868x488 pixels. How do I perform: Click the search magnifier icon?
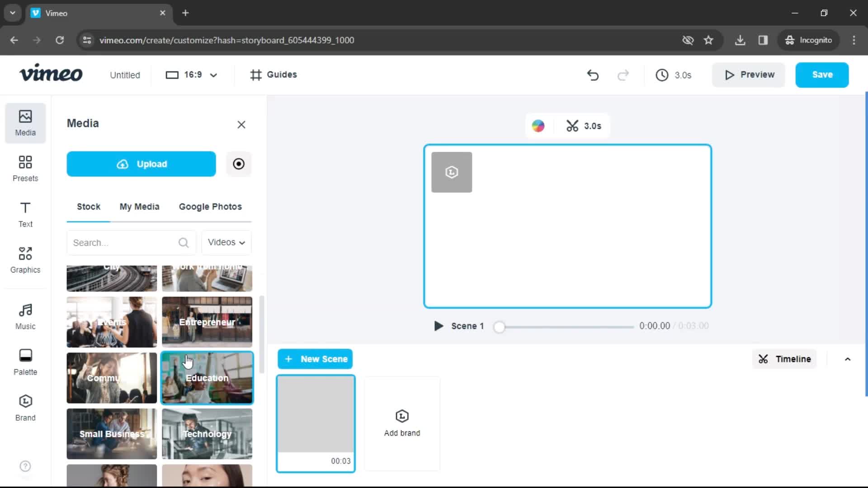(x=183, y=243)
